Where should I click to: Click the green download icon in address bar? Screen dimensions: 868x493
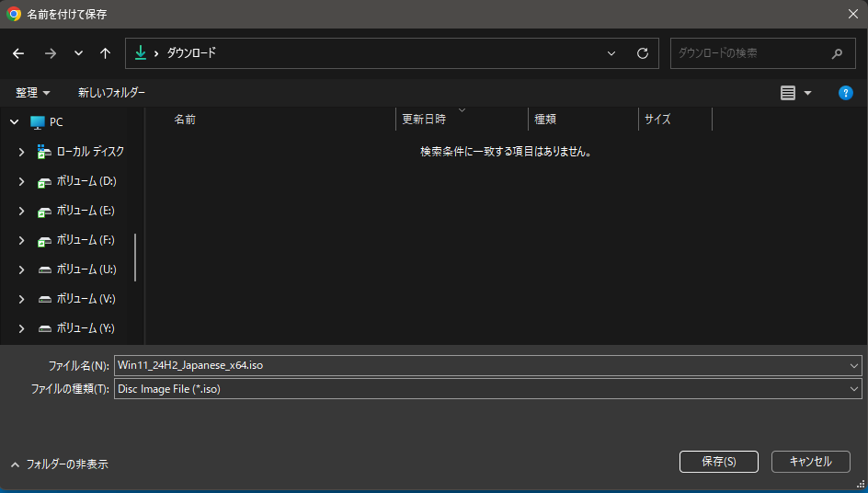[141, 52]
